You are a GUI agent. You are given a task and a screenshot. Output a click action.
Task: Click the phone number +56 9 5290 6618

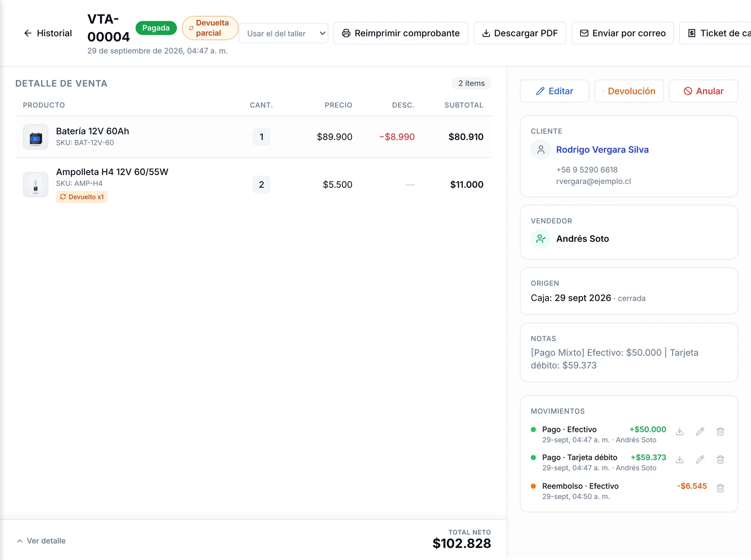point(587,170)
